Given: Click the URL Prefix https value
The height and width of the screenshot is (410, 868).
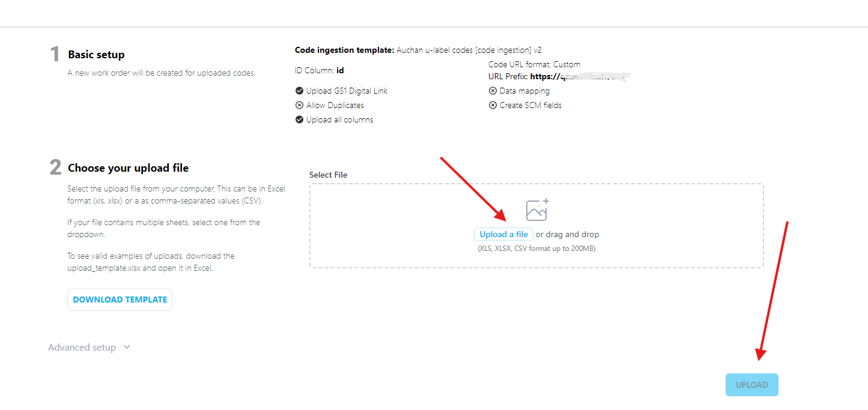Looking at the screenshot, I should pos(580,77).
